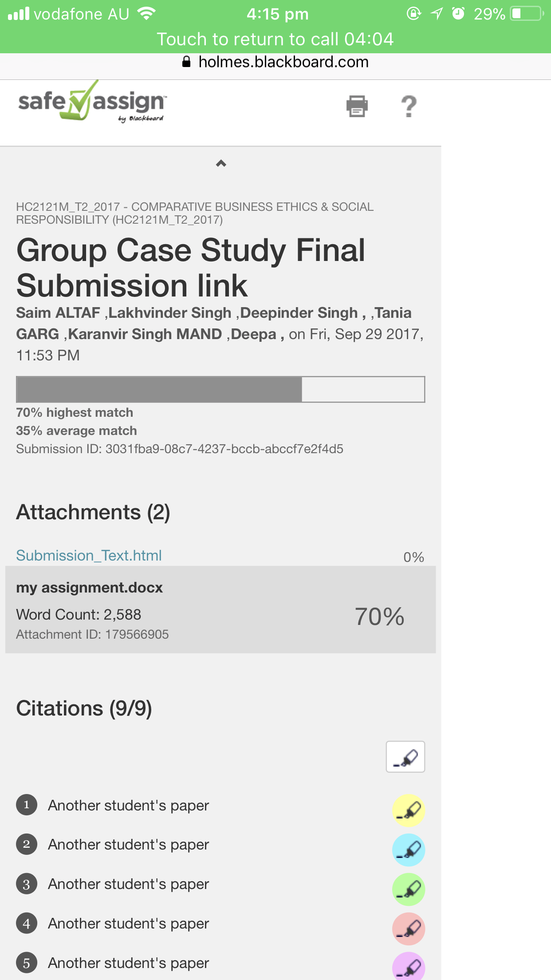The height and width of the screenshot is (980, 551).
Task: Click the SafeAssign by Blackboard logo
Action: click(92, 101)
